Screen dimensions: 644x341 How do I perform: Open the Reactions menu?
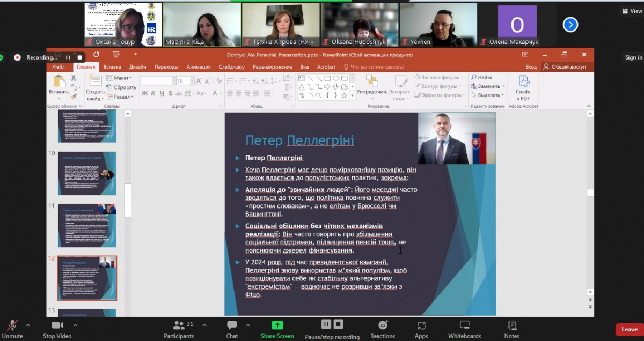coord(383,328)
